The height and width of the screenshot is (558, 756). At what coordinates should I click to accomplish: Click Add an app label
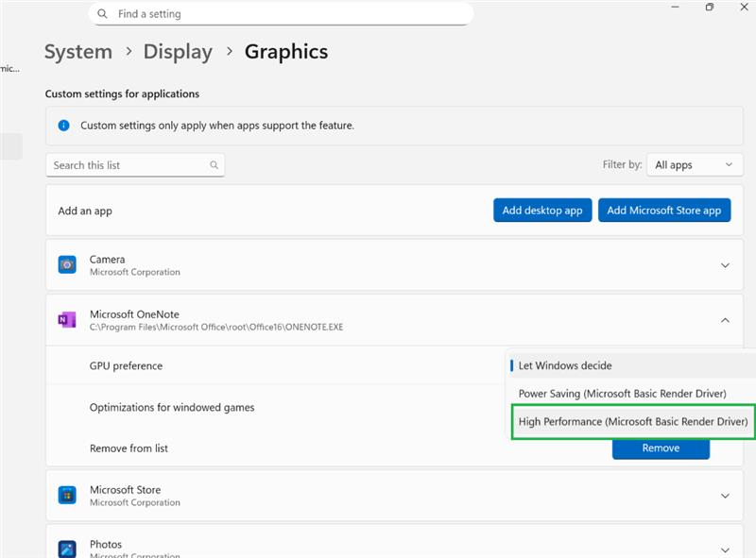[x=85, y=211]
